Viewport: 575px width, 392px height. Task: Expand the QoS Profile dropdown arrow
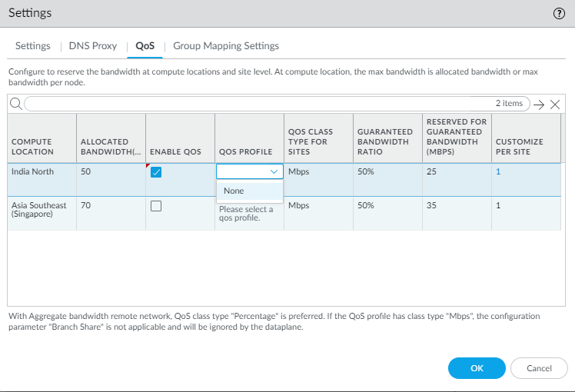274,172
